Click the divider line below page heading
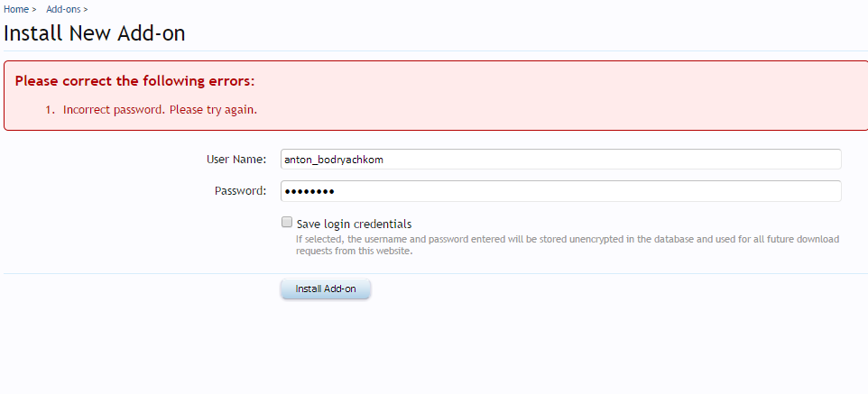The width and height of the screenshot is (868, 394). pos(433,51)
